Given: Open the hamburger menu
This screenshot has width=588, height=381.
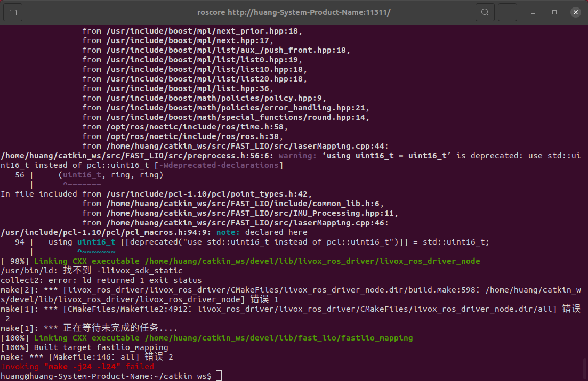Looking at the screenshot, I should (507, 12).
